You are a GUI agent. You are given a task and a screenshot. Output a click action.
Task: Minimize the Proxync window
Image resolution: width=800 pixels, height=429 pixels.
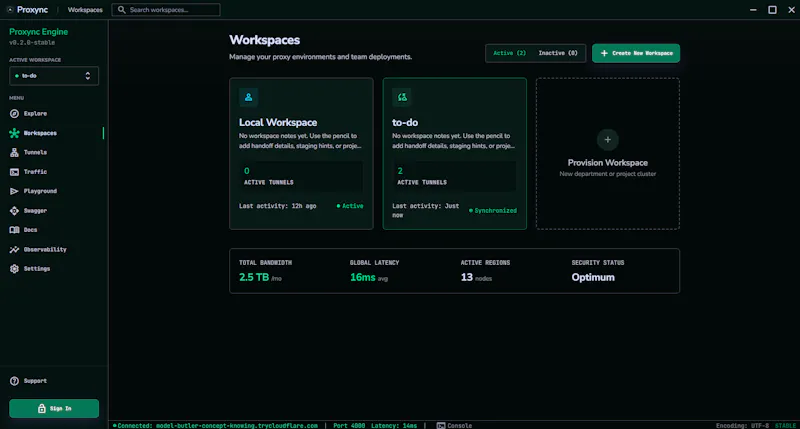point(753,10)
